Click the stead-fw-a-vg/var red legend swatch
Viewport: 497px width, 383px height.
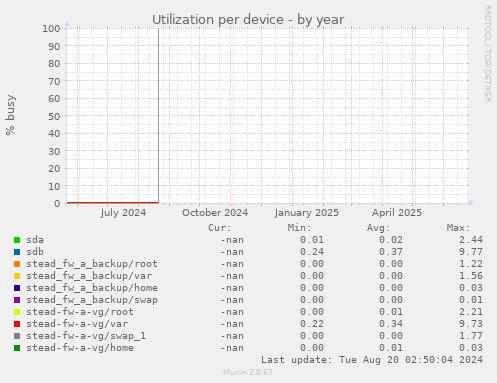coord(17,324)
